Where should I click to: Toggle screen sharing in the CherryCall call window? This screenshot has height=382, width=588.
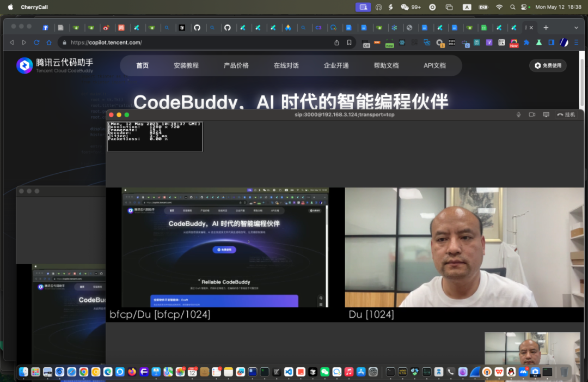pyautogui.click(x=546, y=115)
